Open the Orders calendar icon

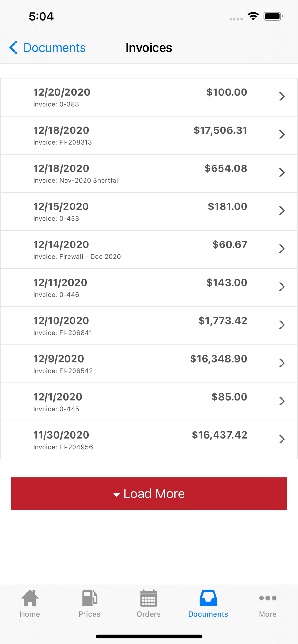coord(148,598)
